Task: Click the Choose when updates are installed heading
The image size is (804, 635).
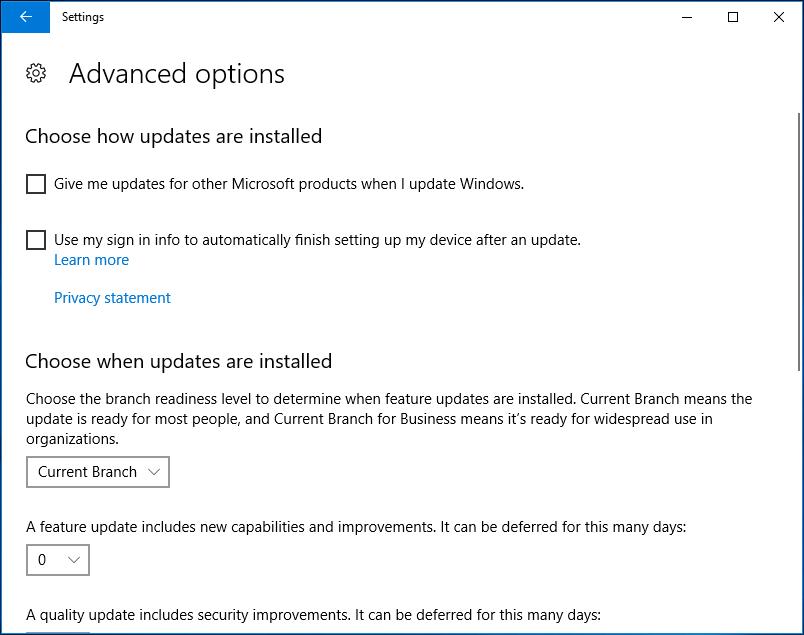Action: tap(178, 361)
